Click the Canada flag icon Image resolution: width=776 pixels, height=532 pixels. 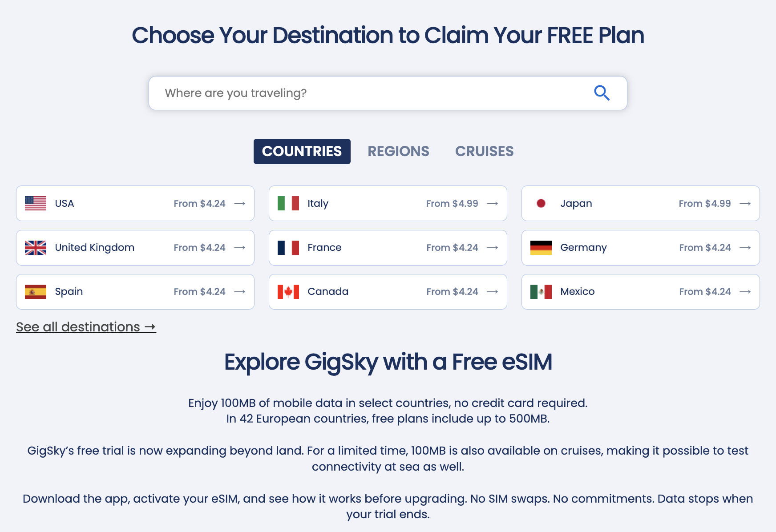click(288, 292)
